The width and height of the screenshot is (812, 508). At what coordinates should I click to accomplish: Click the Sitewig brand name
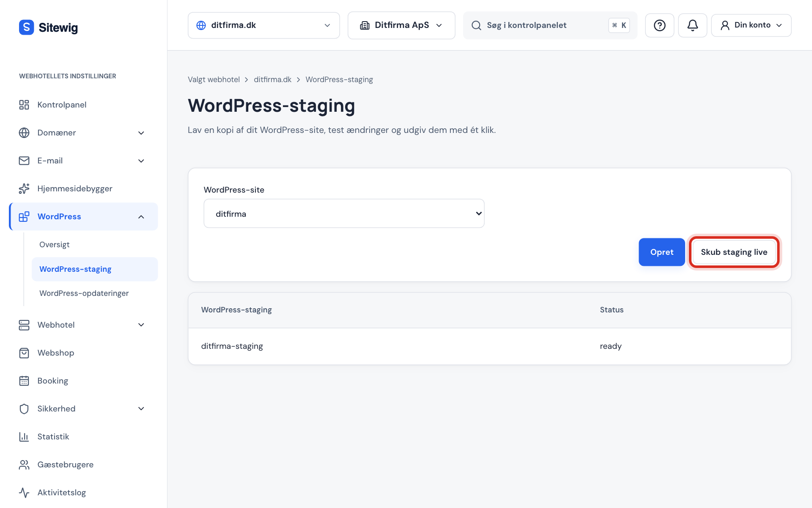(x=58, y=28)
